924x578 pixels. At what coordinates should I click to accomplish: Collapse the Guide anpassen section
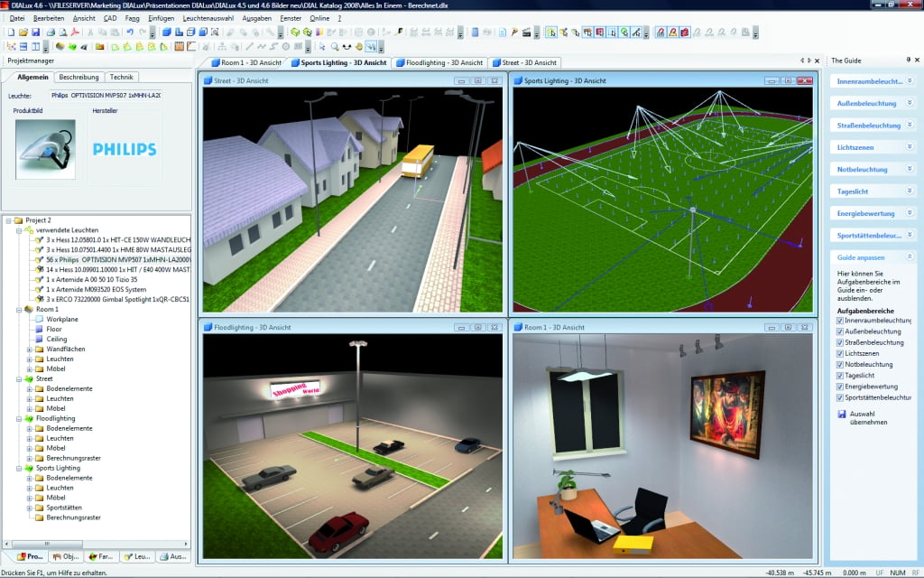click(x=910, y=256)
